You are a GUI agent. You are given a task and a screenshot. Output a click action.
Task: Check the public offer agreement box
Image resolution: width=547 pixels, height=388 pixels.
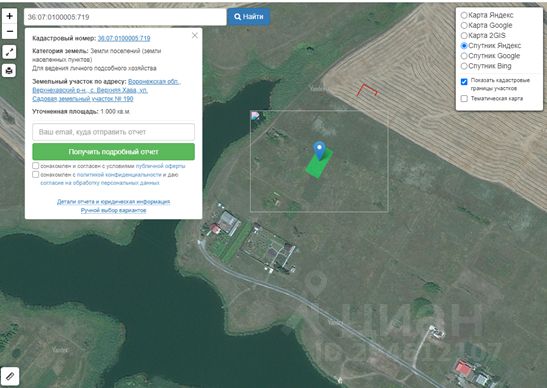[36, 165]
